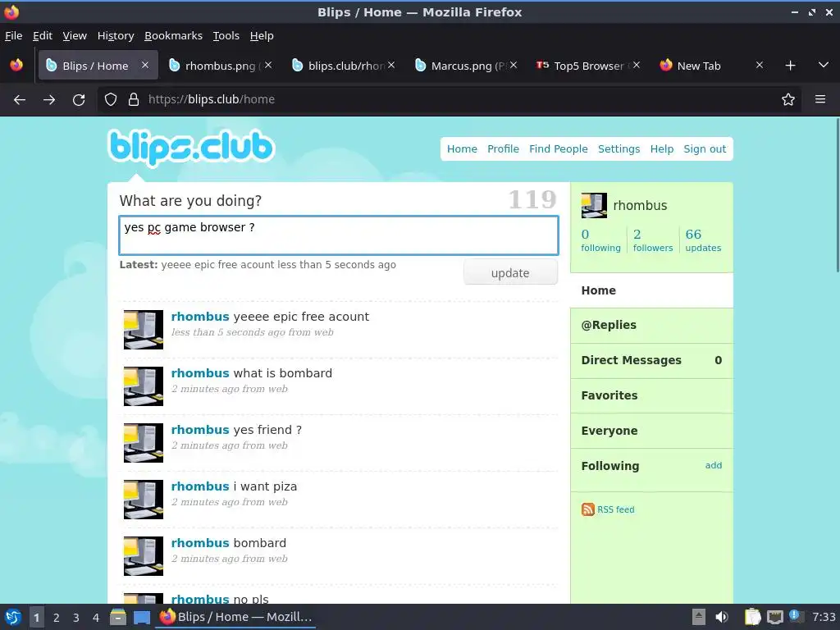Open the site Help link
Image resolution: width=840 pixels, height=630 pixels.
click(662, 149)
